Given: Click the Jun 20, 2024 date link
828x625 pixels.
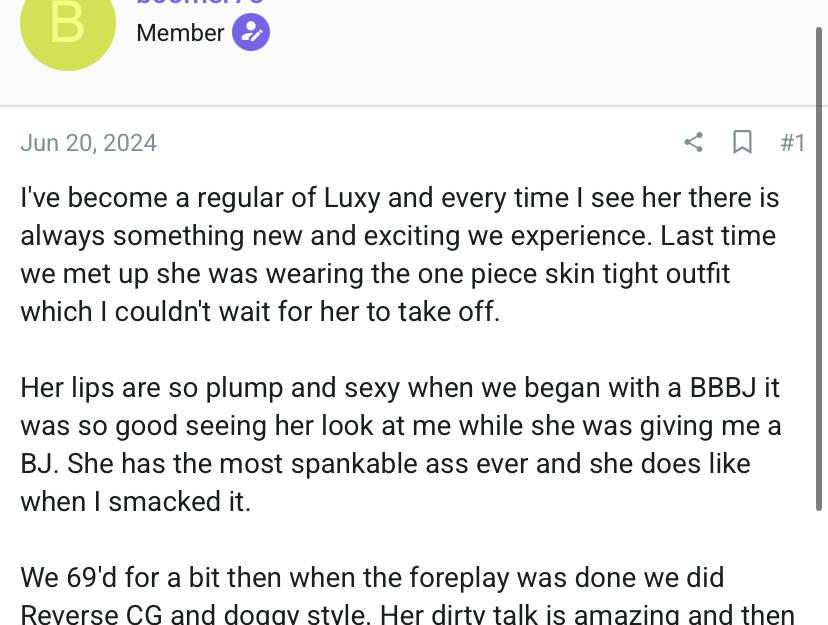Looking at the screenshot, I should pos(88,143).
